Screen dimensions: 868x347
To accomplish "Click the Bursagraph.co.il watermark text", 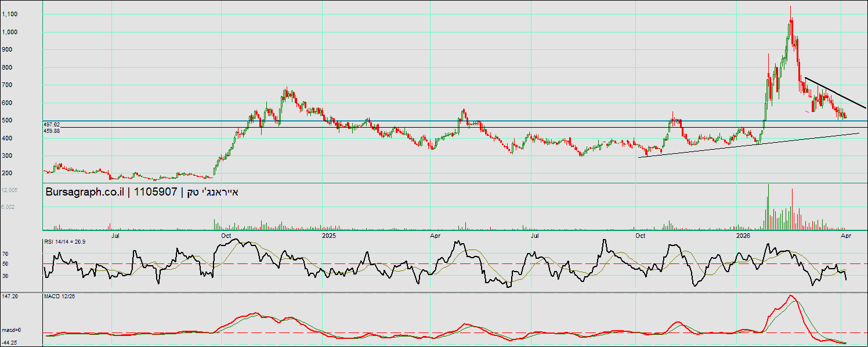I will point(84,192).
